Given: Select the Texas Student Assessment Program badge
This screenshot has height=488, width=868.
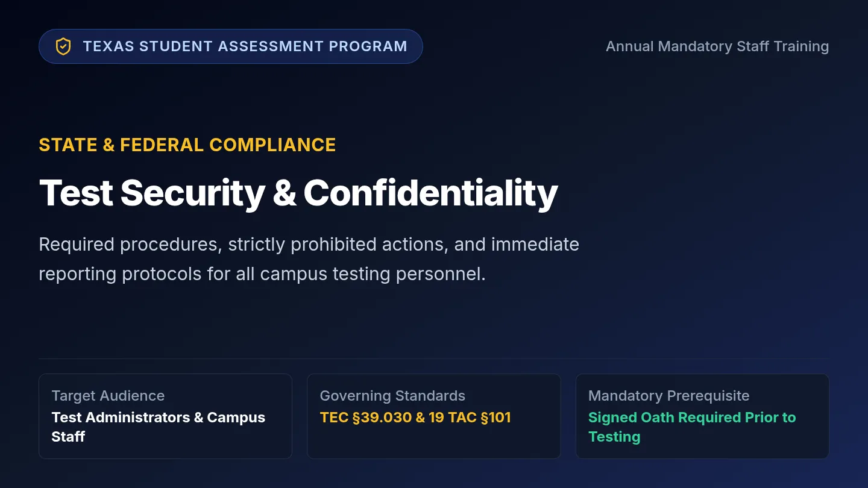Looking at the screenshot, I should (231, 46).
